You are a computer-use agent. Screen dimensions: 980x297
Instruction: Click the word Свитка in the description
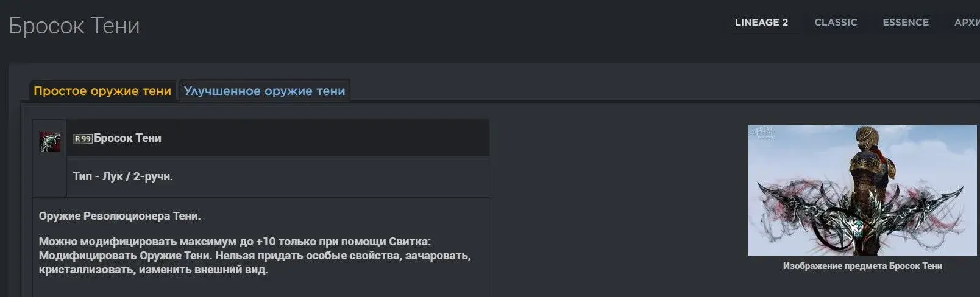[x=411, y=242]
